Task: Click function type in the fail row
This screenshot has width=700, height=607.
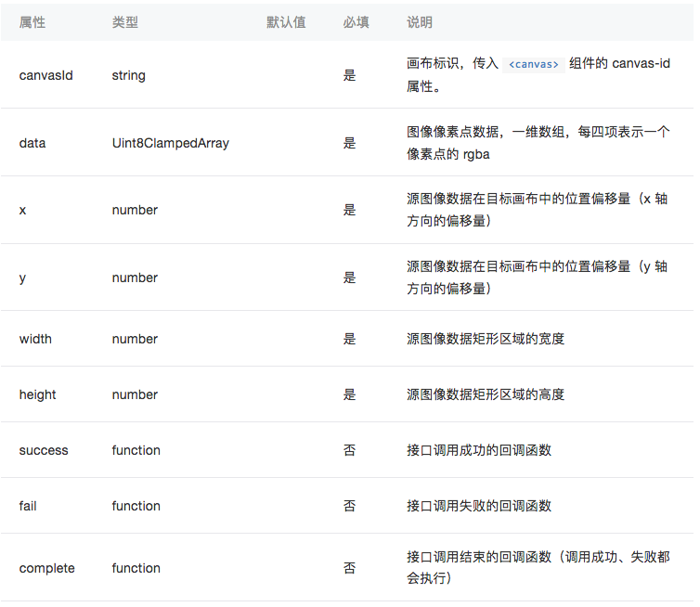Action: 136,506
